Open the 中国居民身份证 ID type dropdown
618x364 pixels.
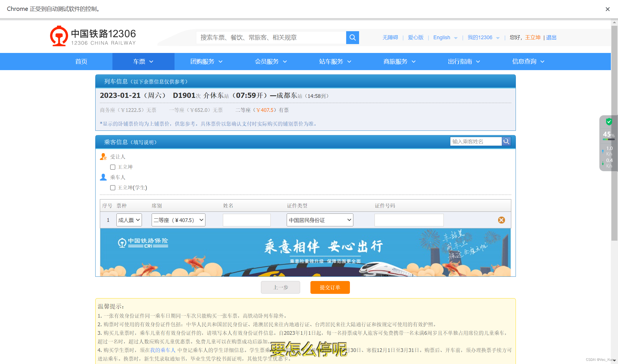point(320,220)
